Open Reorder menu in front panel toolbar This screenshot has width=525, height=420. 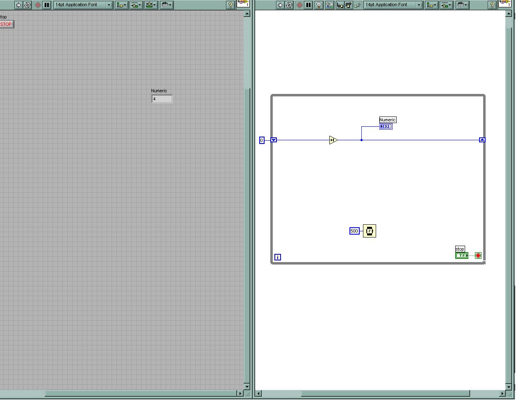(166, 5)
